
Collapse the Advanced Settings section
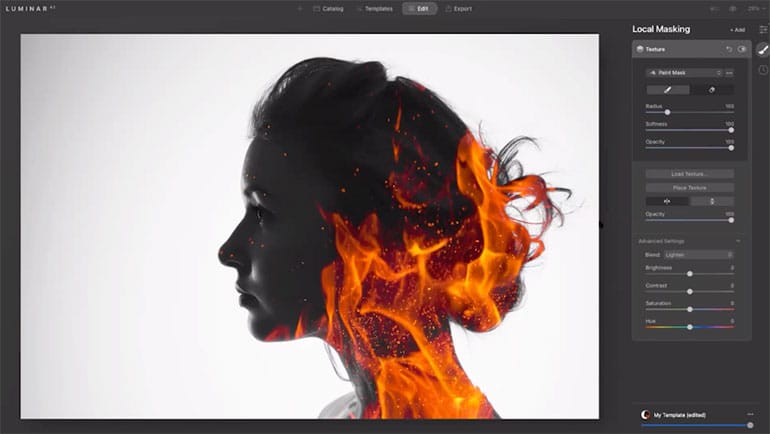738,241
